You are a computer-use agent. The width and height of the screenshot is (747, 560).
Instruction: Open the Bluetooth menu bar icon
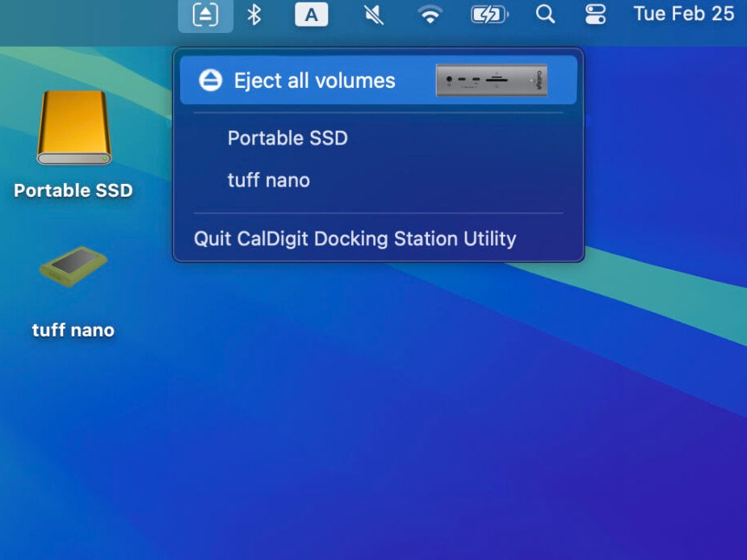tap(254, 15)
